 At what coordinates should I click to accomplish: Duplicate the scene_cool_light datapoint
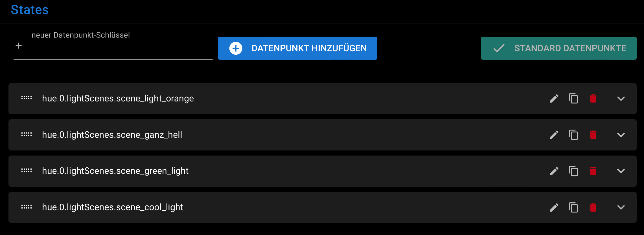573,207
